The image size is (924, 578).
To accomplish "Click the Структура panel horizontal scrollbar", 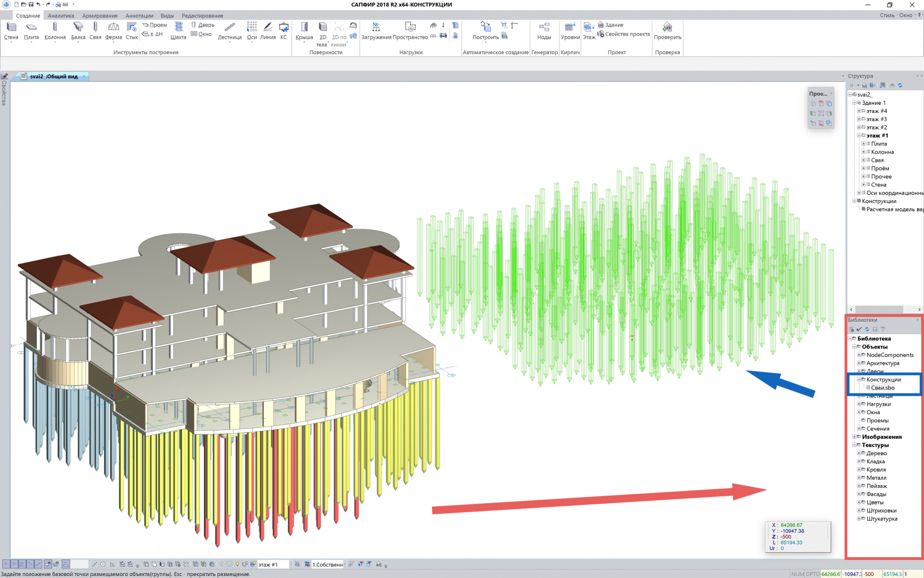I will (879, 309).
